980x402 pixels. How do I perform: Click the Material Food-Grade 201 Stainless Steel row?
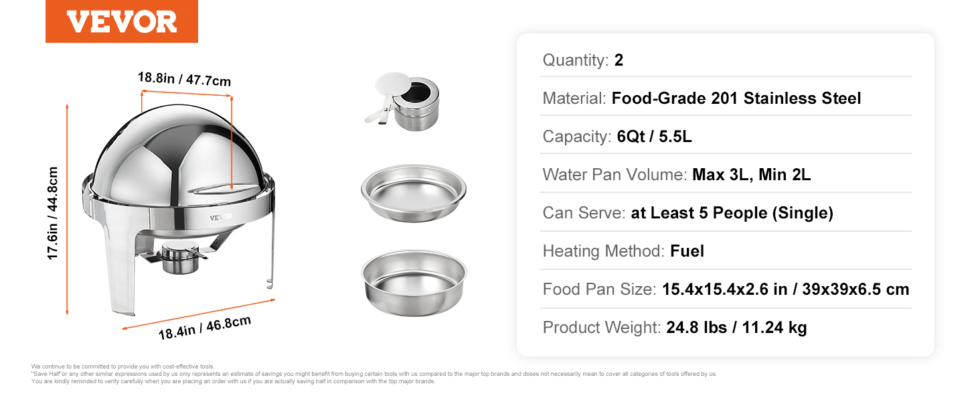pyautogui.click(x=726, y=98)
